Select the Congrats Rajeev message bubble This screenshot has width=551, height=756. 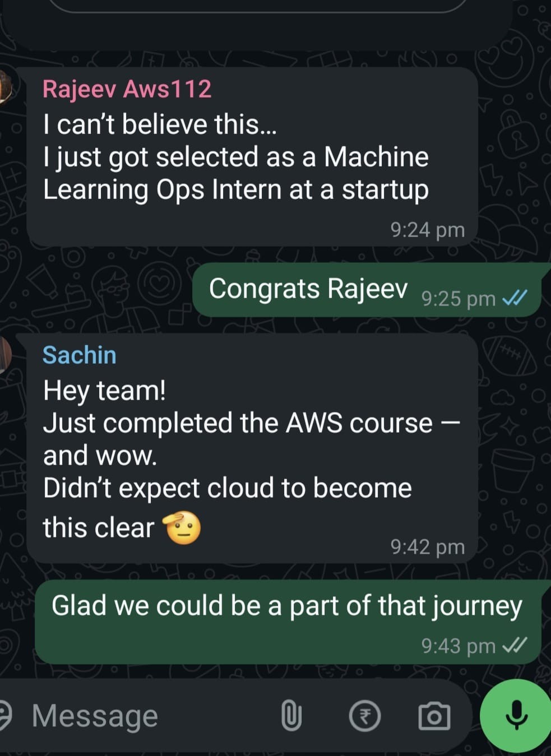click(367, 290)
